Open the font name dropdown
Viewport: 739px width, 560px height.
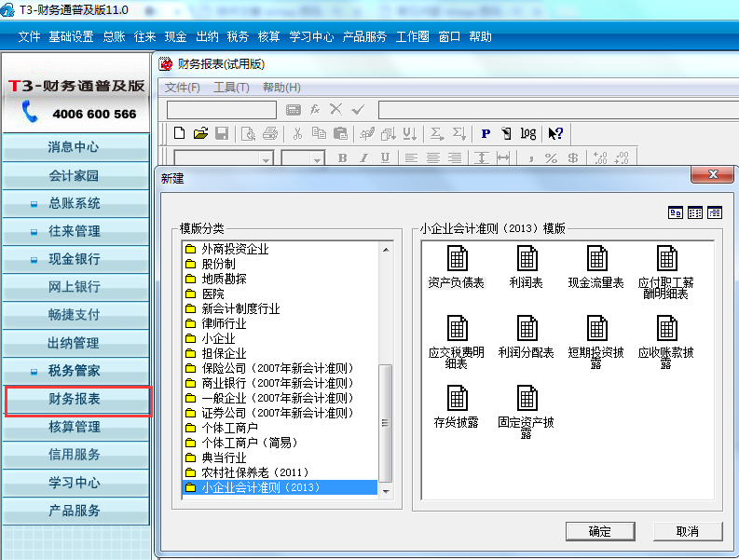click(x=266, y=159)
